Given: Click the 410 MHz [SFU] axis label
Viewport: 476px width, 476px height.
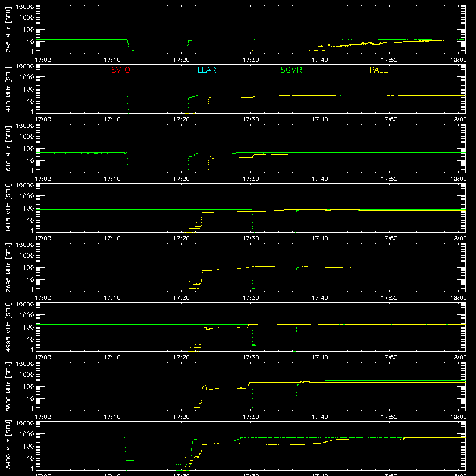Looking at the screenshot, I should (8, 89).
